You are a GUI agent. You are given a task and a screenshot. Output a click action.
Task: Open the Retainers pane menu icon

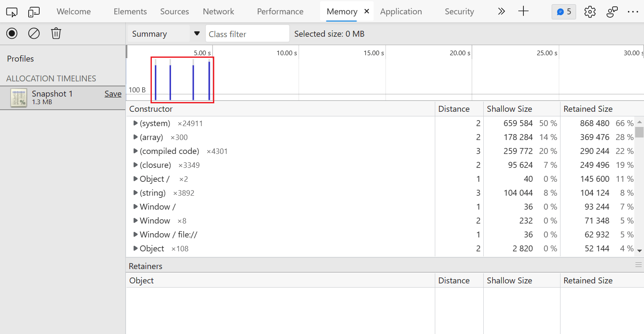point(639,265)
